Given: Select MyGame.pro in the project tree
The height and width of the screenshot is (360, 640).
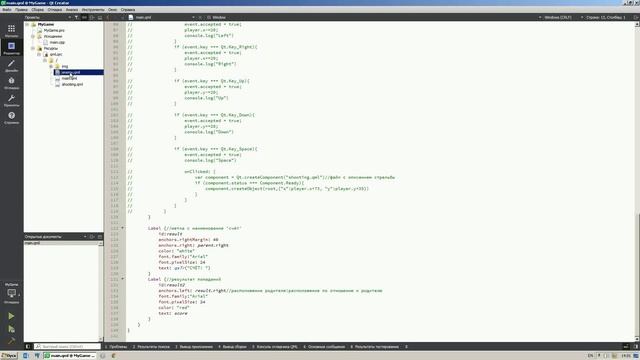Looking at the screenshot, I should pyautogui.click(x=54, y=31).
